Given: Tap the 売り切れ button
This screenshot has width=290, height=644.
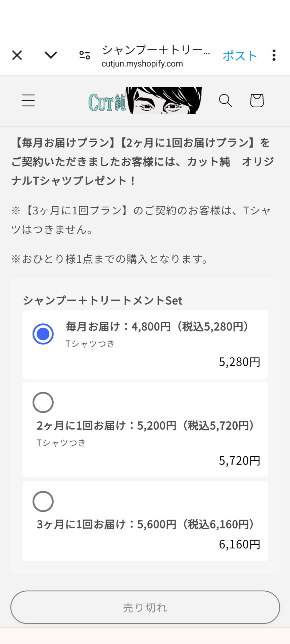Looking at the screenshot, I should (145, 607).
